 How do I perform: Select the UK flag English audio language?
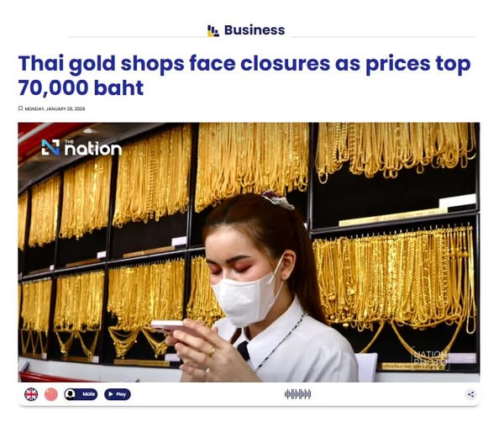coord(31,394)
